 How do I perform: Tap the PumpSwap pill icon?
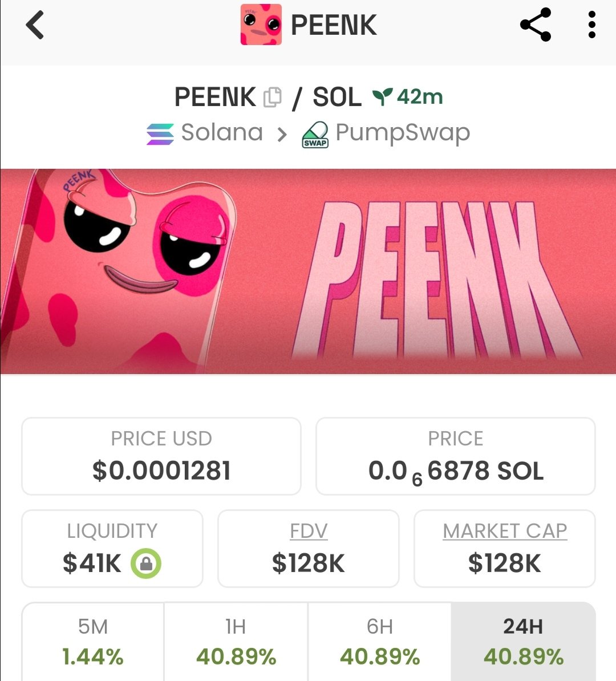(x=315, y=135)
